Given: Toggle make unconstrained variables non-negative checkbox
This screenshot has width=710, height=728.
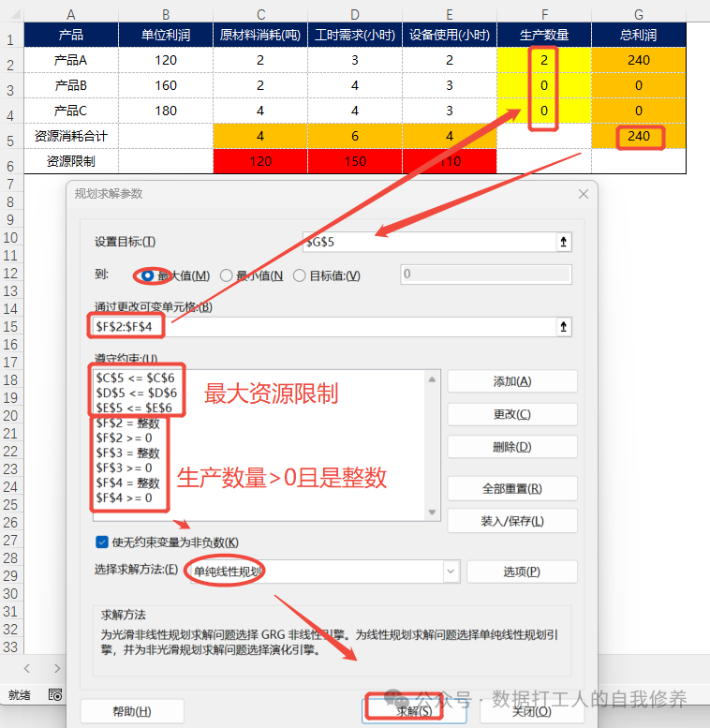Looking at the screenshot, I should pyautogui.click(x=101, y=542).
